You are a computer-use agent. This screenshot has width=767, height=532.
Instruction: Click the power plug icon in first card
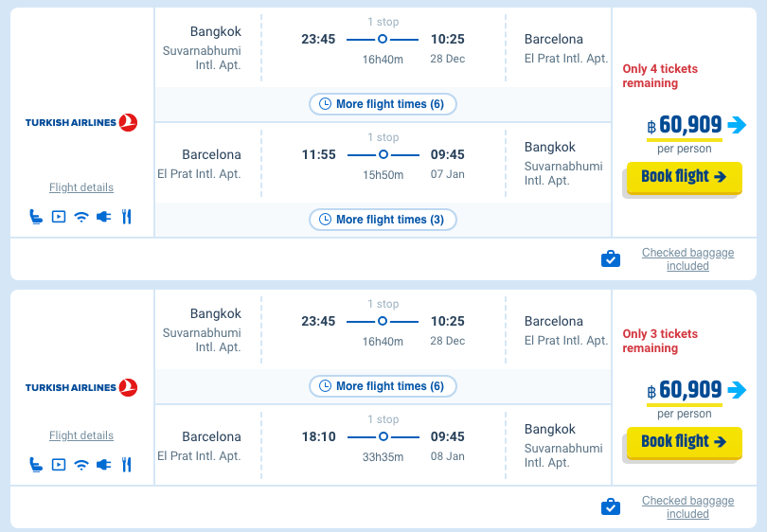[104, 217]
